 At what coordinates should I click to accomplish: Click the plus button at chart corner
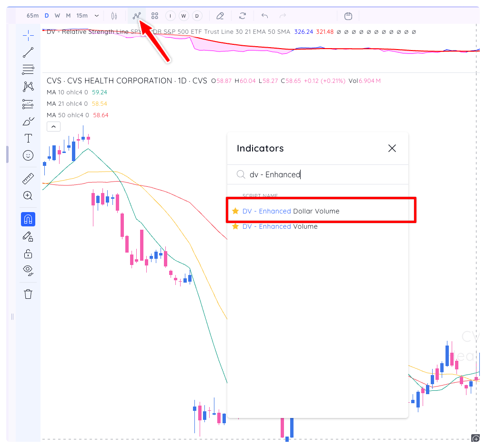pos(476,438)
